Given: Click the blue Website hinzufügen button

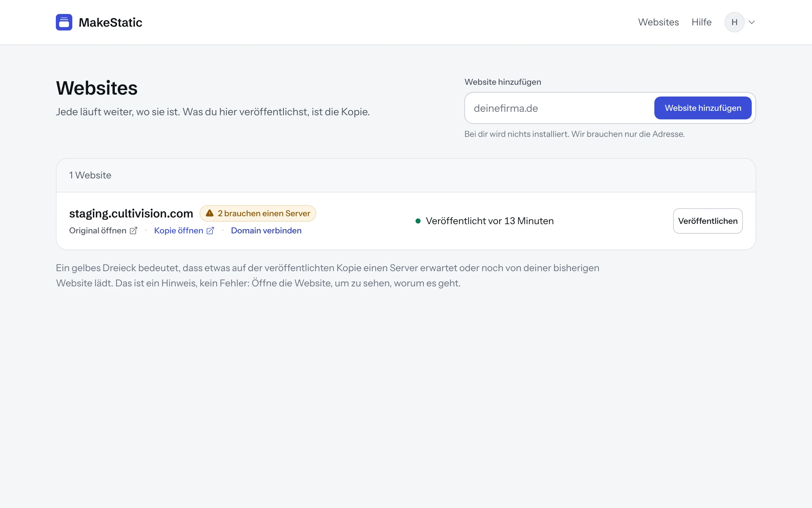Looking at the screenshot, I should [703, 108].
